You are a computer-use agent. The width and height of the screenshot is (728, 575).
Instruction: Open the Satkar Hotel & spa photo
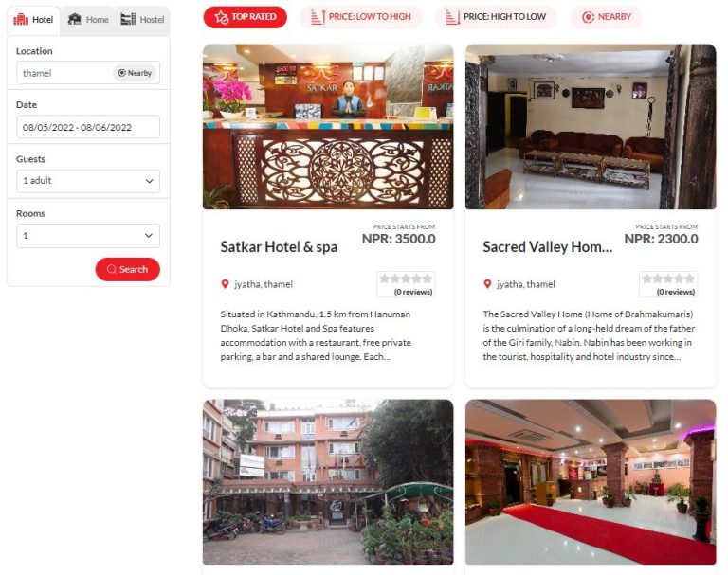pos(328,127)
